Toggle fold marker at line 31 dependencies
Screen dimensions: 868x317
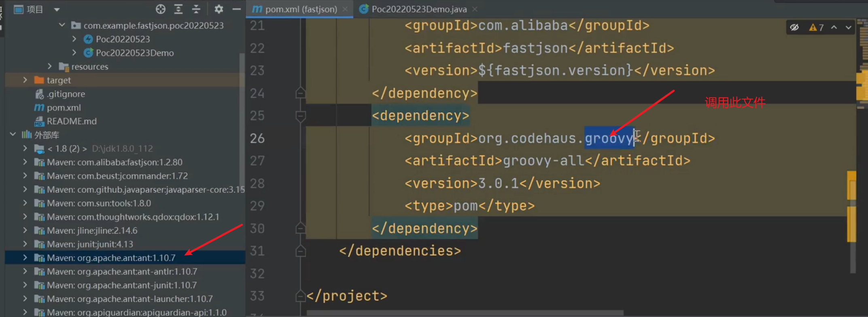click(x=300, y=251)
